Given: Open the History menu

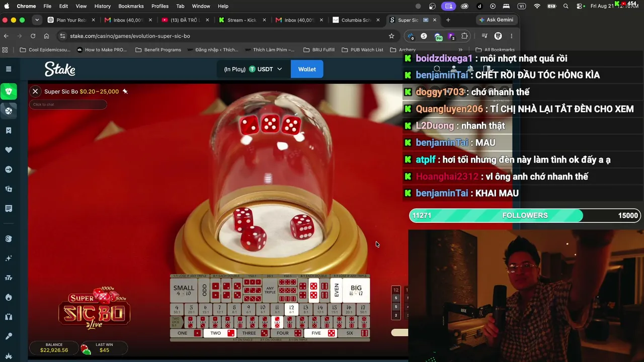Looking at the screenshot, I should [x=102, y=6].
